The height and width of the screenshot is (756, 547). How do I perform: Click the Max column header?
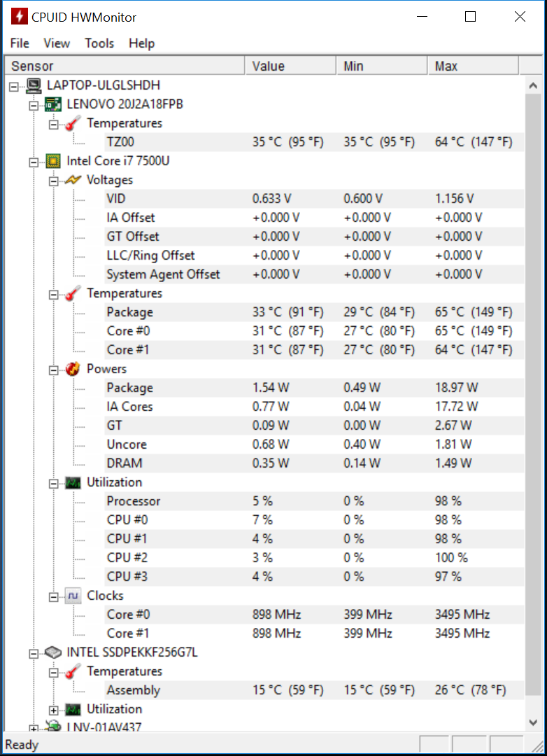[x=474, y=66]
